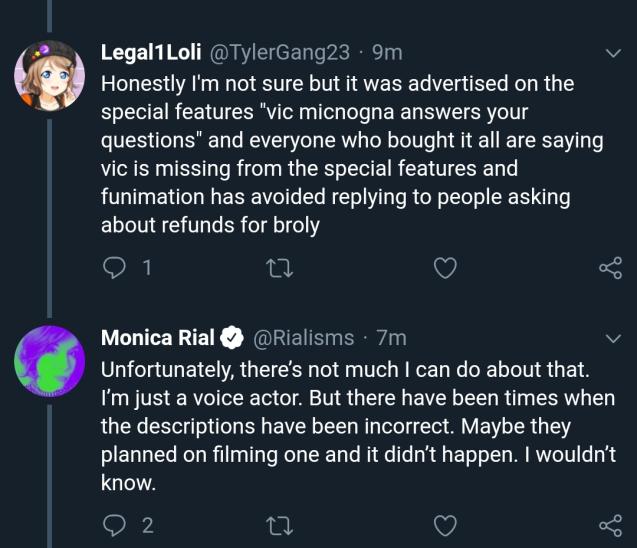637x548 pixels.
Task: Like Legal1Loli's tweet with heart icon
Action: tap(445, 268)
